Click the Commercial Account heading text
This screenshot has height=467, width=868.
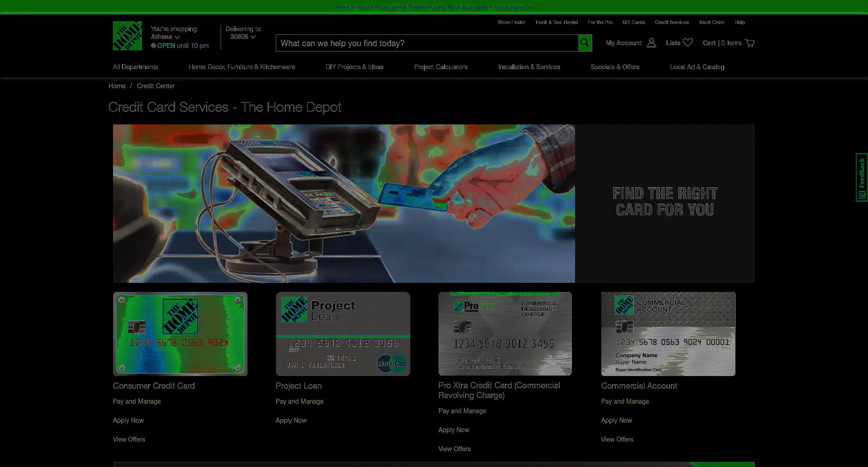click(639, 386)
